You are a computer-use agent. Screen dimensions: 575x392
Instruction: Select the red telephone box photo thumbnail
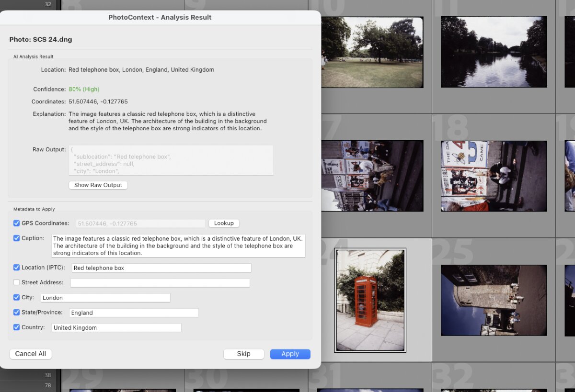point(370,300)
